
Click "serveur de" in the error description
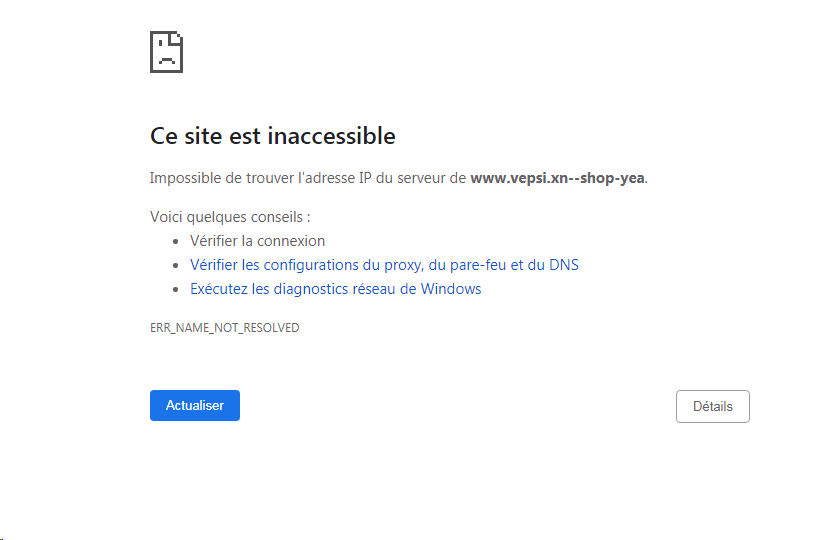[431, 178]
